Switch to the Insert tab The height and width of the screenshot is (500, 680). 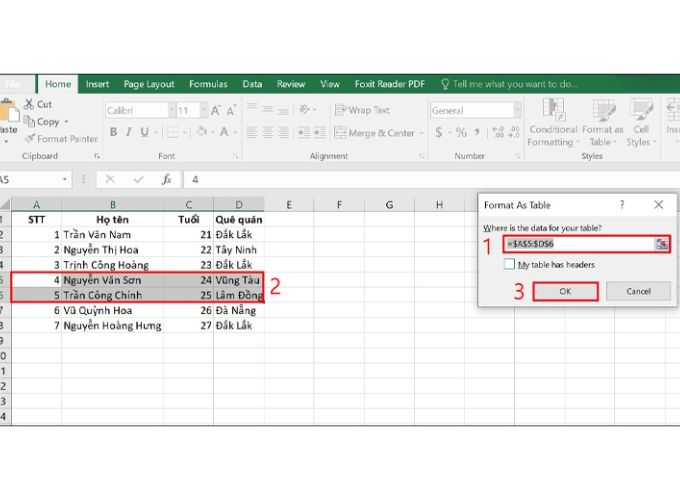[x=97, y=84]
